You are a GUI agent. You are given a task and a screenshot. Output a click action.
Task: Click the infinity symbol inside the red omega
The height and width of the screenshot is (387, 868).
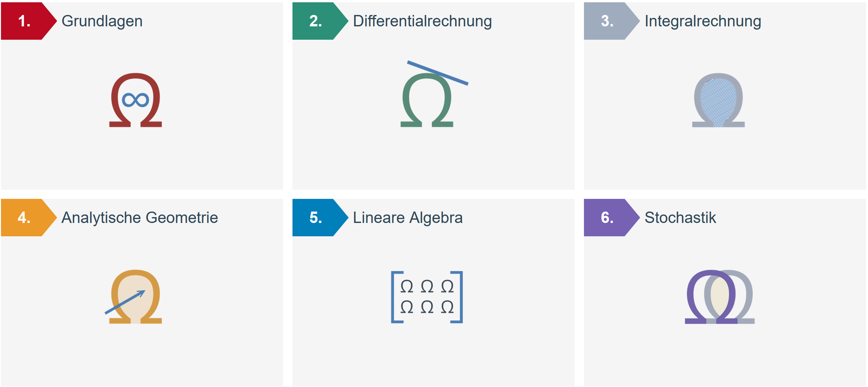(135, 100)
